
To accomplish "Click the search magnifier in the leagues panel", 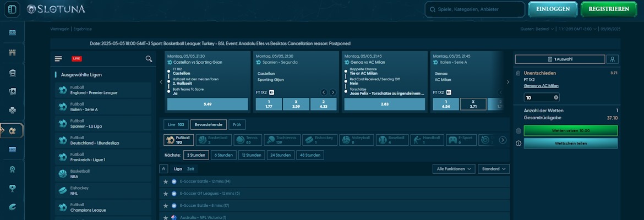I will (149, 59).
